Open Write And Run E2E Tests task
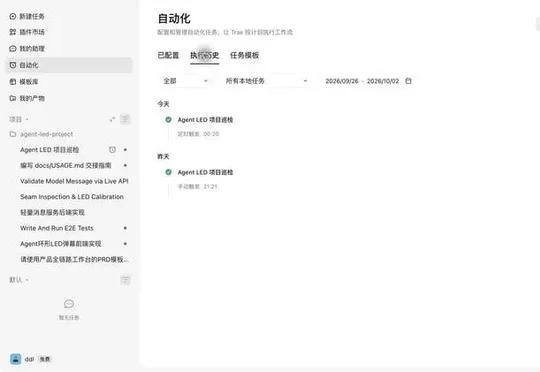The width and height of the screenshot is (540, 372). click(57, 228)
